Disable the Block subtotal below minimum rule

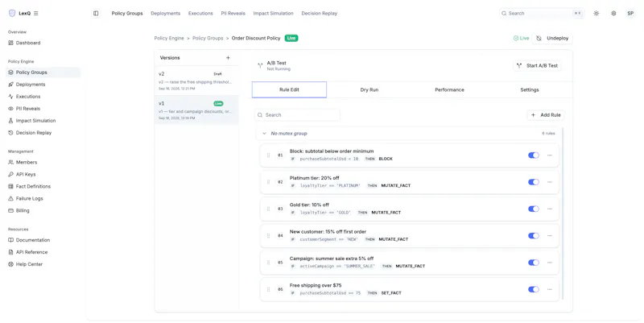pyautogui.click(x=533, y=155)
